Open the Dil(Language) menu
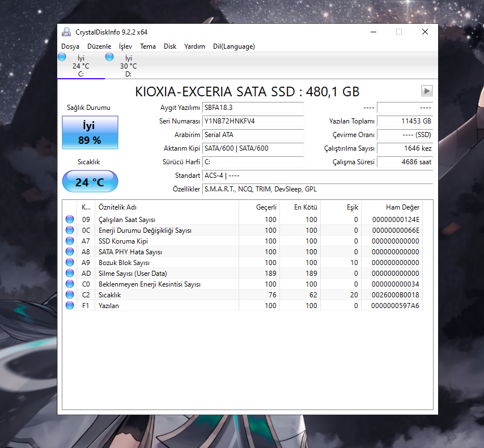The width and height of the screenshot is (484, 448). point(234,46)
